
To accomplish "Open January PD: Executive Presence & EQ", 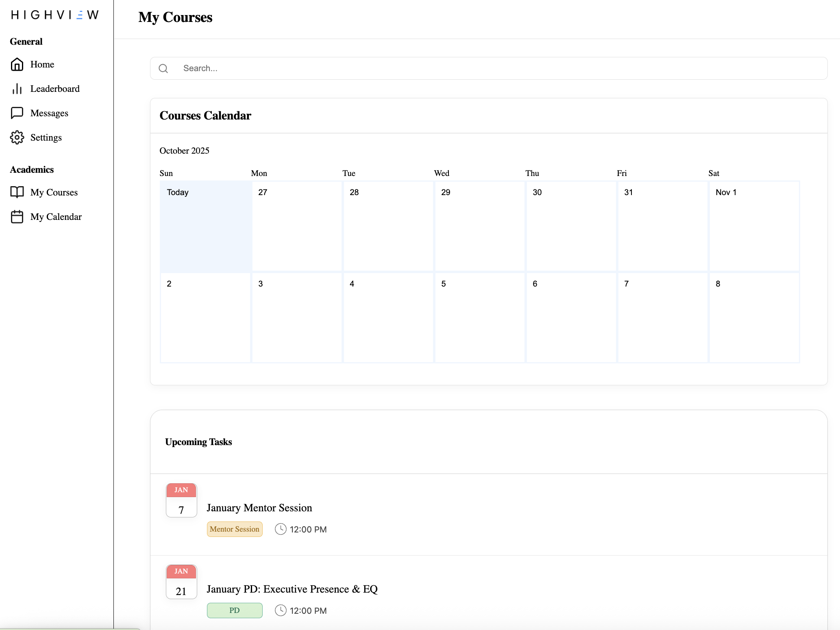I will pos(292,589).
